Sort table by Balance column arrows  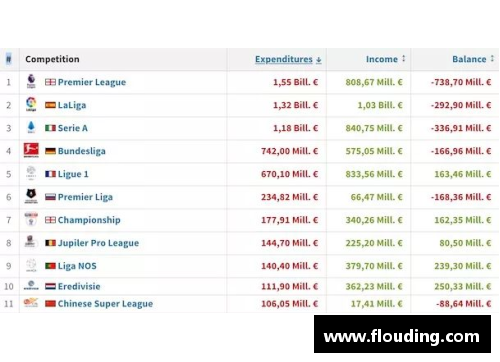point(492,59)
